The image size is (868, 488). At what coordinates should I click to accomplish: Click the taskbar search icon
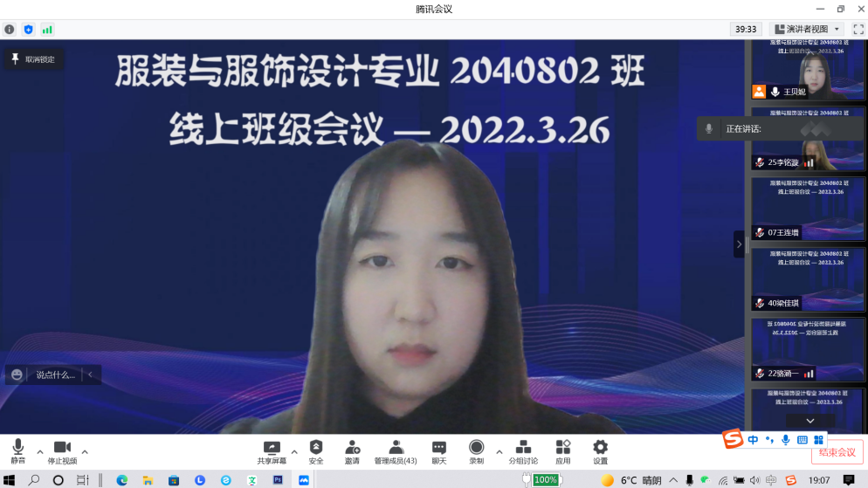pos(34,479)
